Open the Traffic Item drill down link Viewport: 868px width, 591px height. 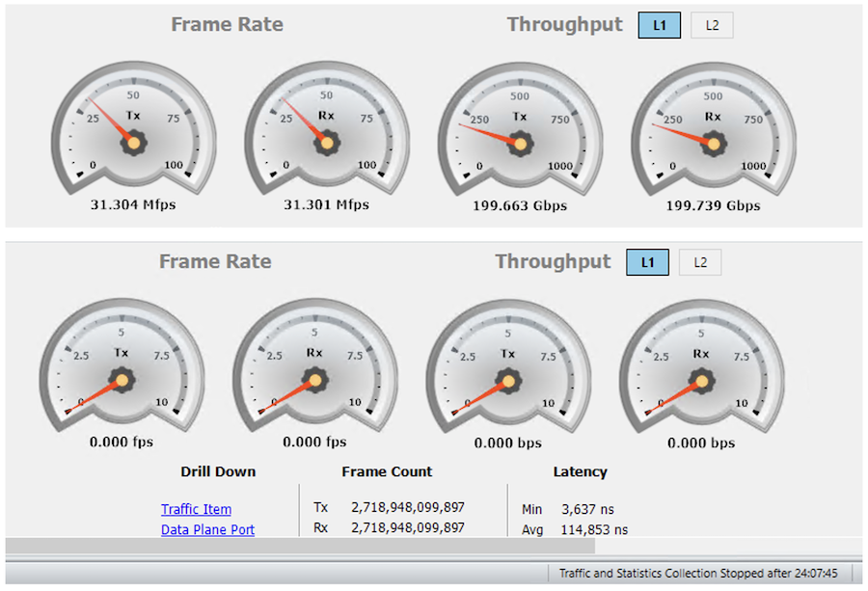196,509
